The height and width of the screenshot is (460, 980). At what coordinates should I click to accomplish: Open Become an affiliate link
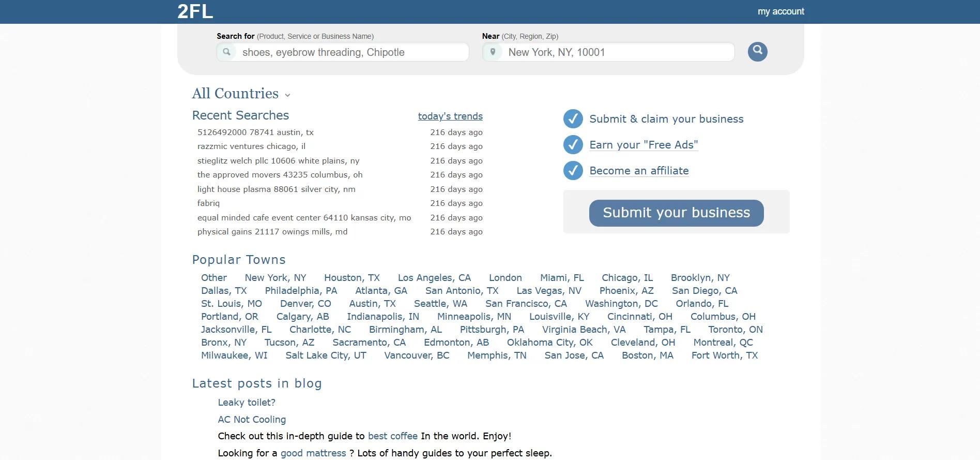click(x=639, y=171)
